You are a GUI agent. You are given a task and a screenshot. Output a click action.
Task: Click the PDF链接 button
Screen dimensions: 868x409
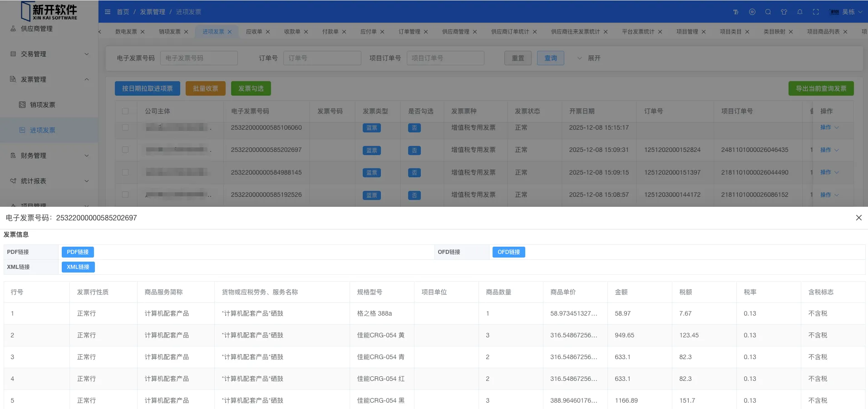(78, 252)
